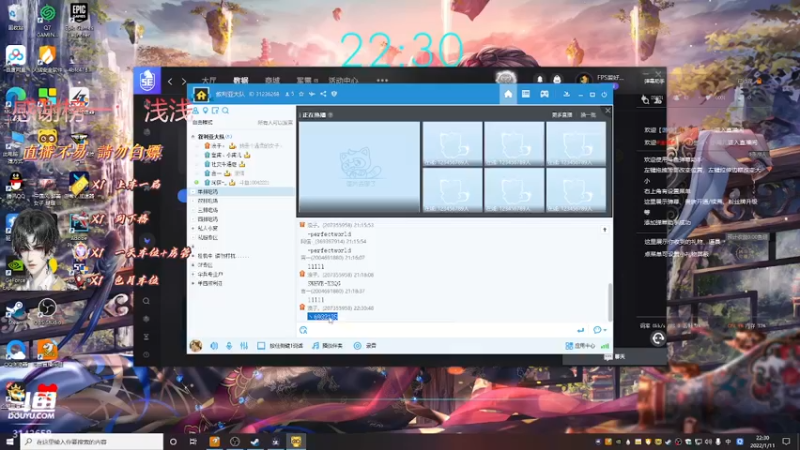Open the top-right small stream thumbnail

point(576,144)
